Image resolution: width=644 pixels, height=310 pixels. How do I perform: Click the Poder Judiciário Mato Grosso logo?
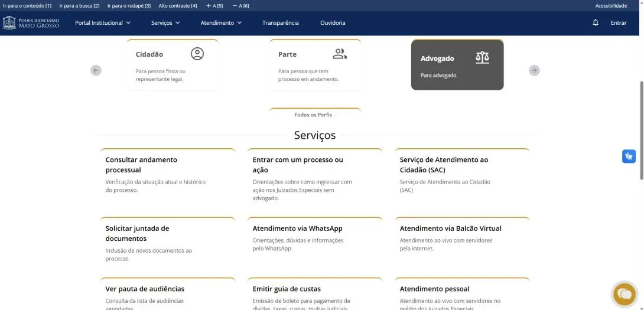tap(31, 23)
